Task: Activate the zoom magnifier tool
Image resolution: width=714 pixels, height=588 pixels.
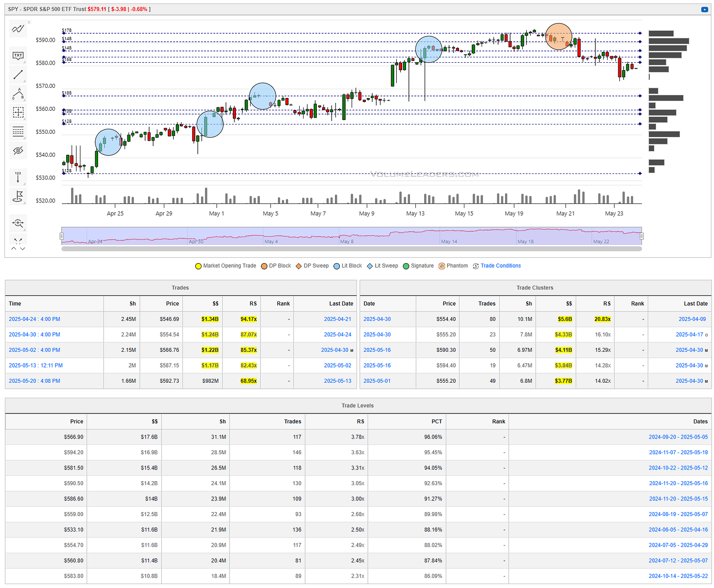Action: pos(18,223)
